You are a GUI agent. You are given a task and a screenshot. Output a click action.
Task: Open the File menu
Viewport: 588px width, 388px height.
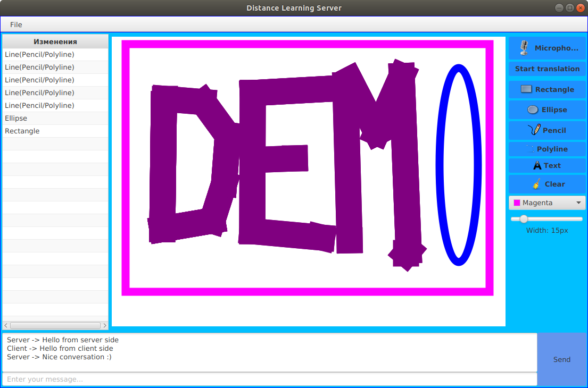(x=16, y=24)
